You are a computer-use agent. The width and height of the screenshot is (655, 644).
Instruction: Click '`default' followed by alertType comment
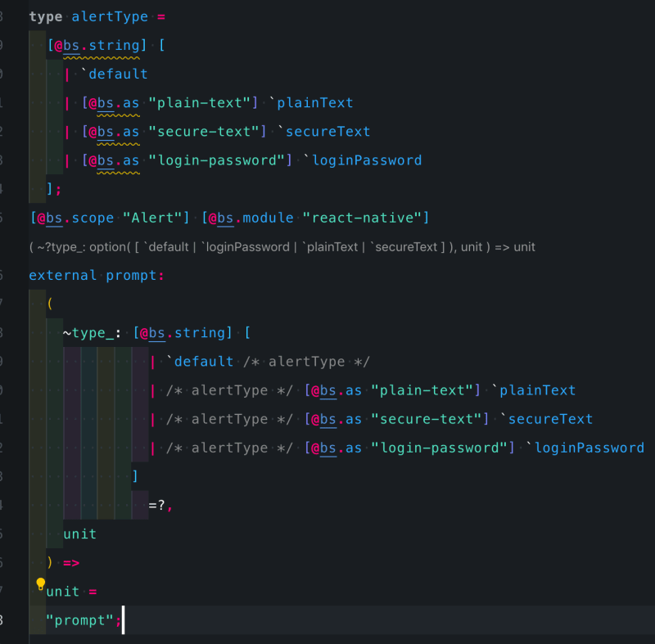(x=200, y=362)
